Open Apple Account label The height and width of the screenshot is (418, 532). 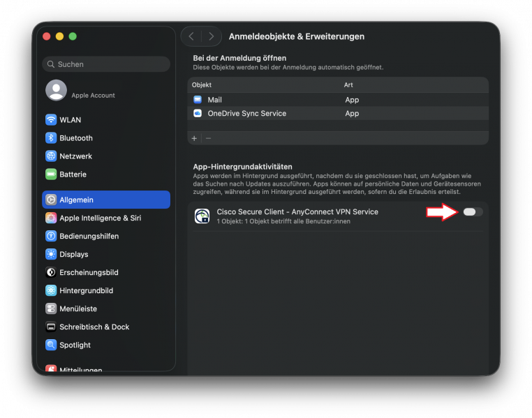pyautogui.click(x=93, y=96)
